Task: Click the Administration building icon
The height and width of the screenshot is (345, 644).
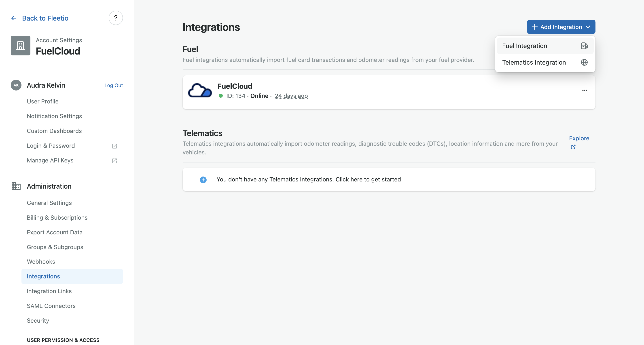Action: (x=16, y=186)
